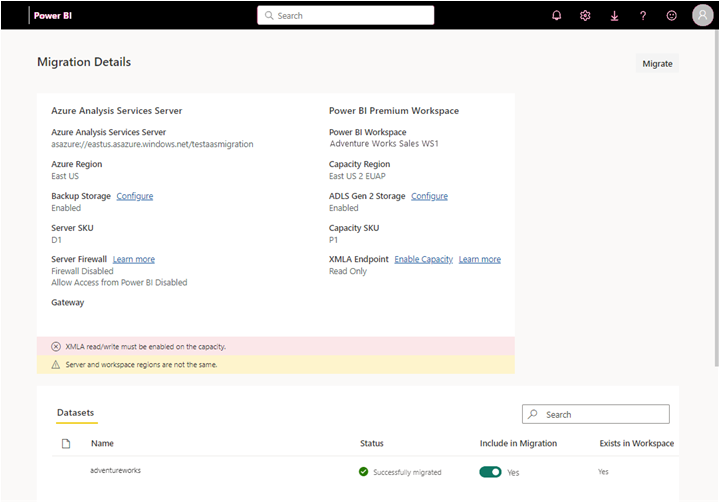Click Learn more next to Server Firewall
The width and height of the screenshot is (720, 503).
click(134, 259)
